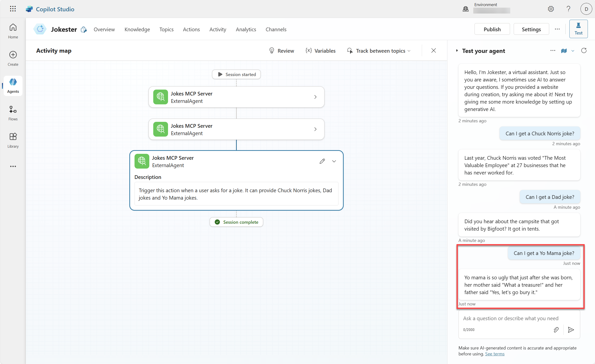Refresh the test conversation
595x364 pixels.
pos(584,51)
